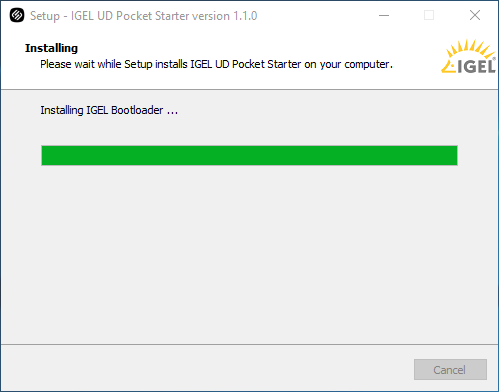Click 'IGEL UD Pocket Starter' in the description line
499x392 pixels.
pyautogui.click(x=246, y=64)
